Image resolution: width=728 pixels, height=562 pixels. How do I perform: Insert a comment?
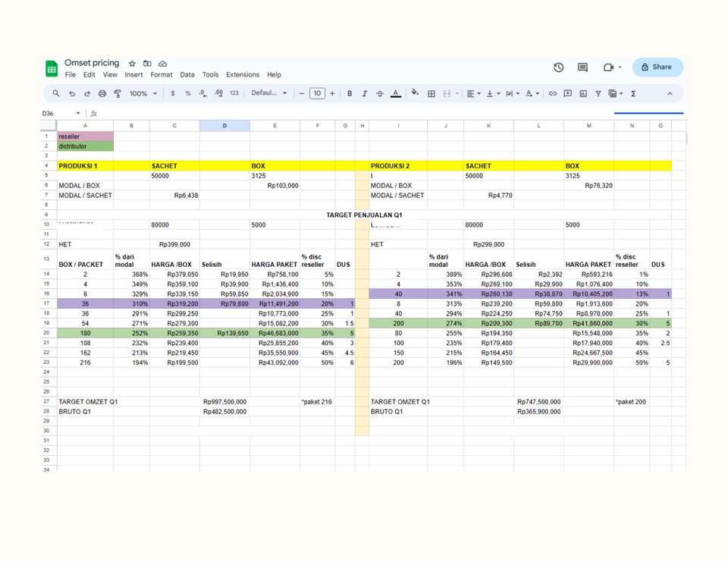pos(568,93)
